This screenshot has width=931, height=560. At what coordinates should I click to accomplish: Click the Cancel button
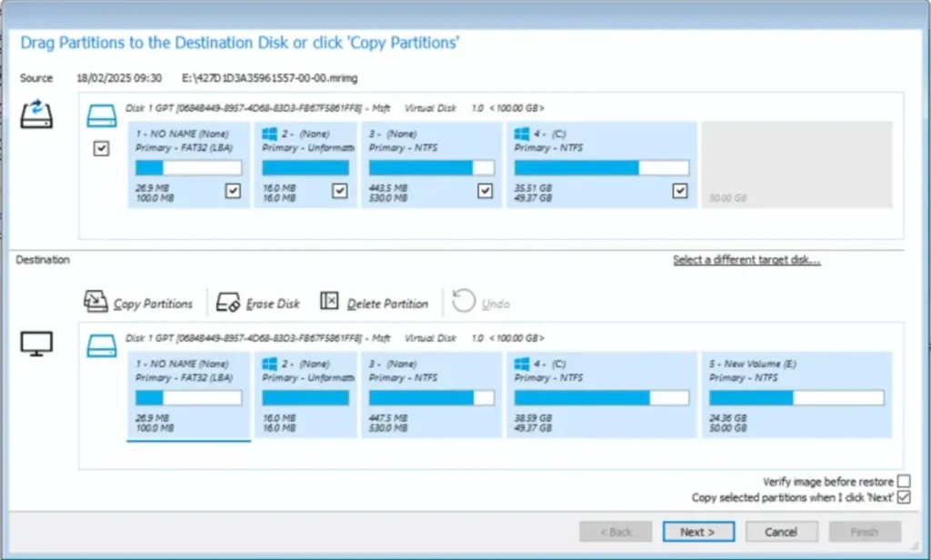[x=781, y=531]
